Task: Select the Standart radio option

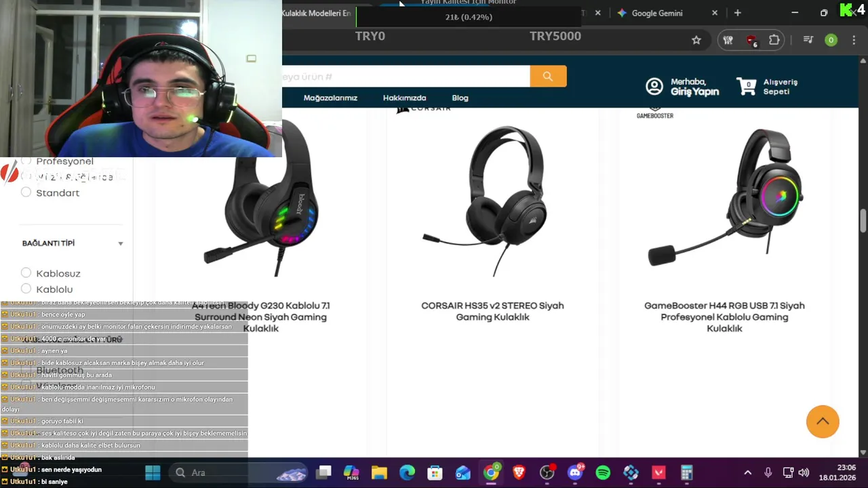Action: tap(26, 192)
